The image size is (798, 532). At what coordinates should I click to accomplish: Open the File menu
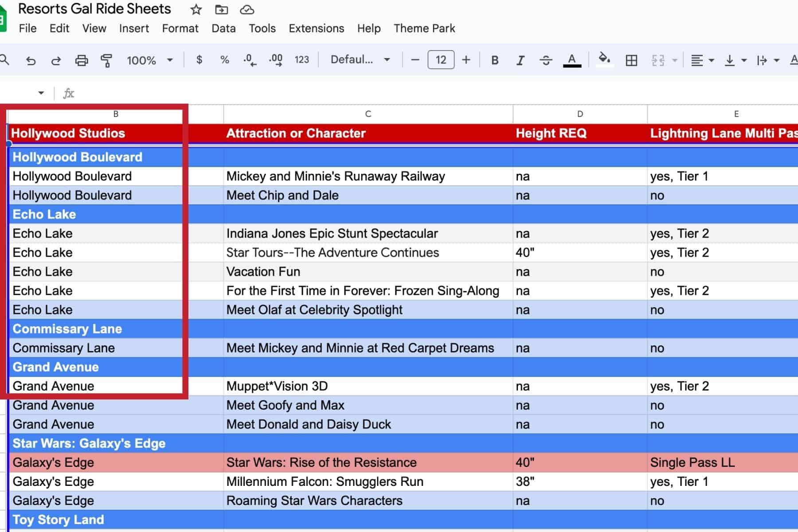[x=27, y=28]
